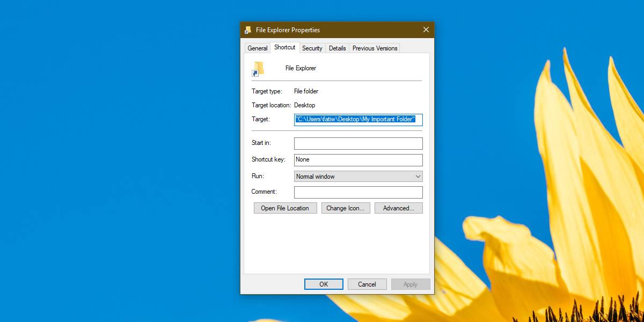Select the Shortcut tab

(284, 47)
